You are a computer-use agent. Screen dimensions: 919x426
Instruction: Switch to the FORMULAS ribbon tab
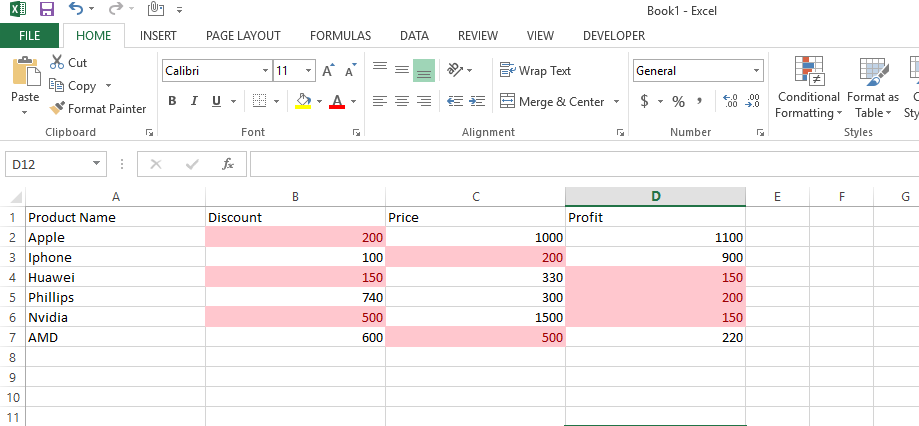340,35
